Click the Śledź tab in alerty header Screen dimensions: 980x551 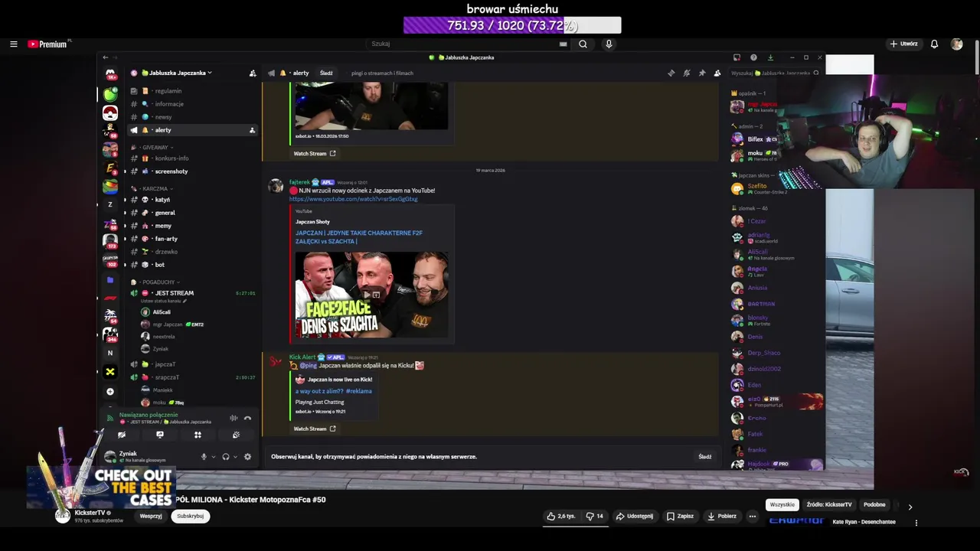[x=326, y=73]
